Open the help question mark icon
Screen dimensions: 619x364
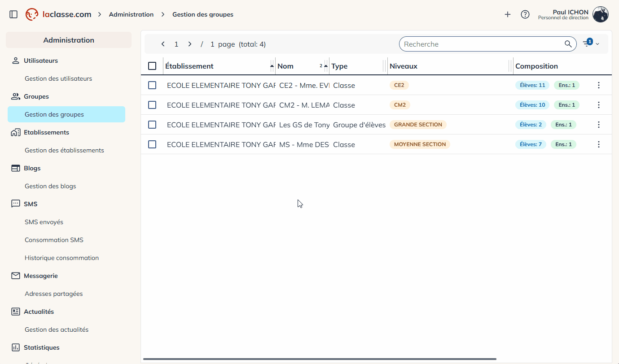(x=525, y=14)
